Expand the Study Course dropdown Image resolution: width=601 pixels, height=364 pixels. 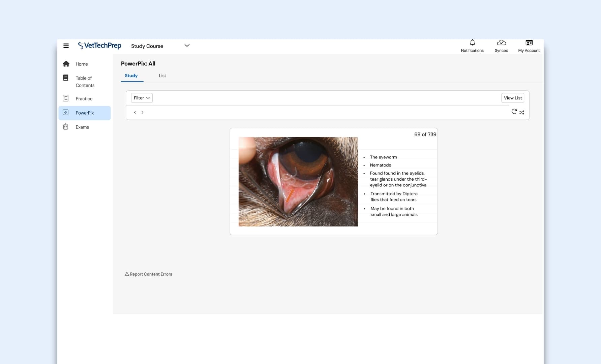(187, 45)
